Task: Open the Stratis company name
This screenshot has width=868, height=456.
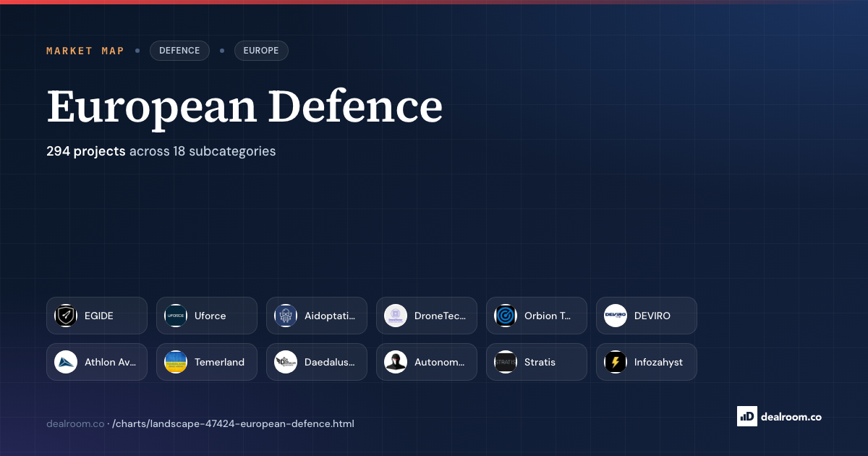Action: [x=540, y=362]
